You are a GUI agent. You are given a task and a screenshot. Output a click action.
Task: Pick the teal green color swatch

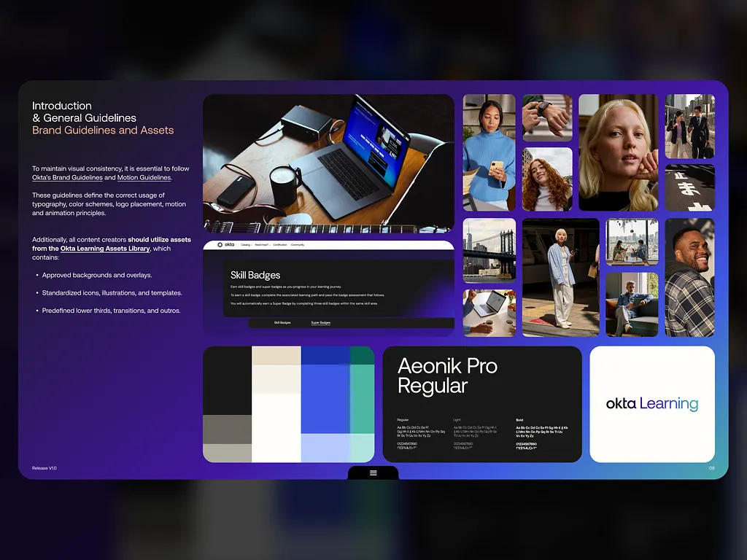click(x=362, y=399)
